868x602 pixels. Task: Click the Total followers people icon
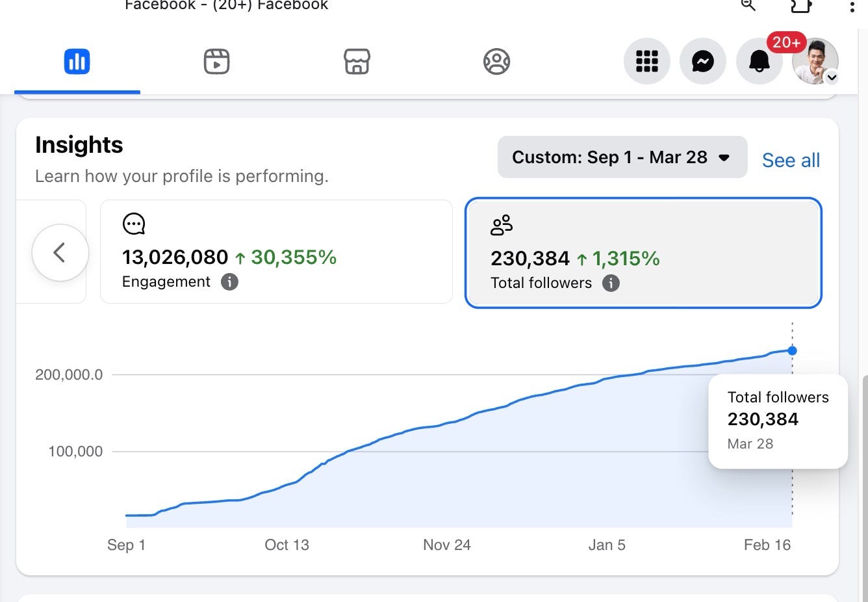502,225
